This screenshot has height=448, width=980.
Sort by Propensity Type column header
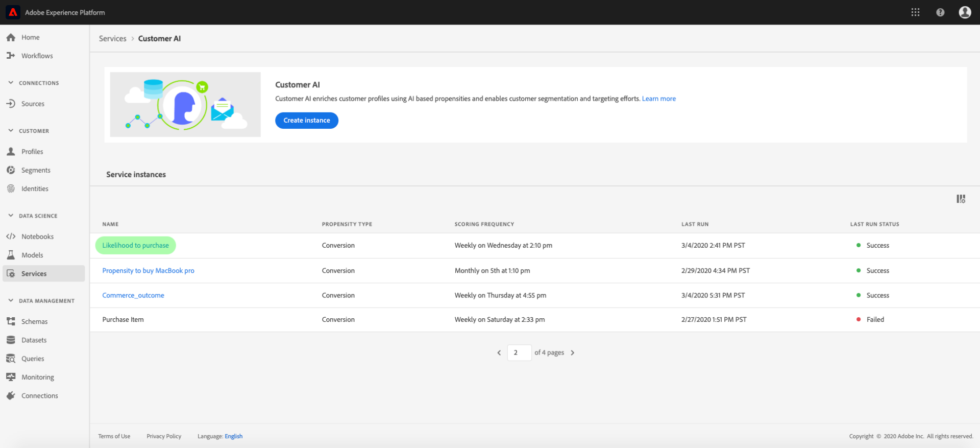347,224
